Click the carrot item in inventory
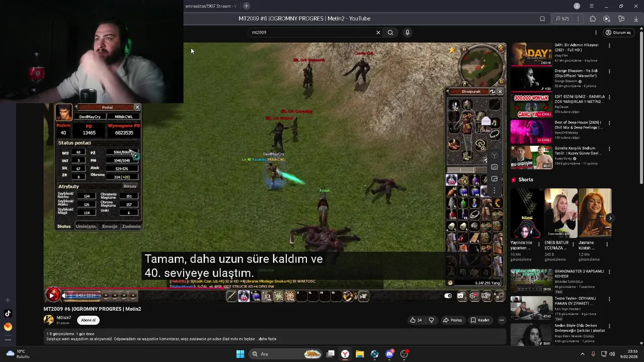 pos(452,192)
